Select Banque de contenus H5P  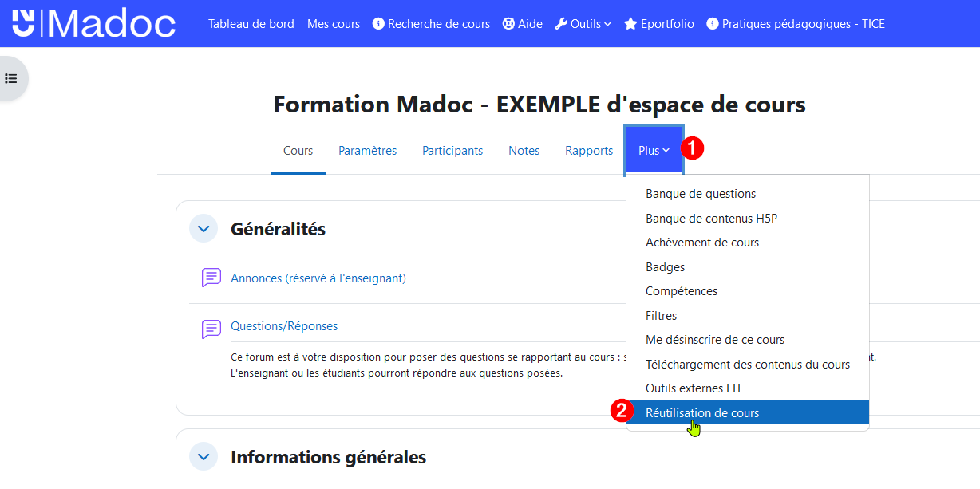click(x=711, y=219)
